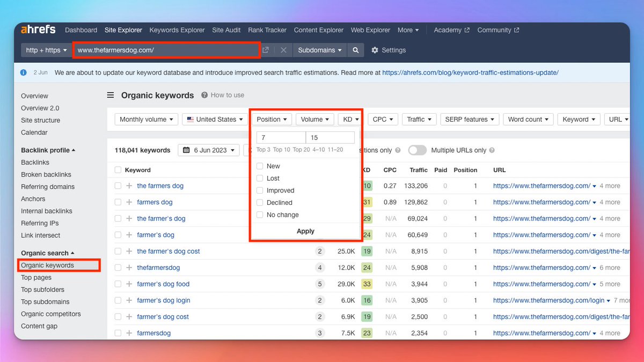
Task: Click plus icon next to thefarmersdog
Action: click(x=129, y=268)
